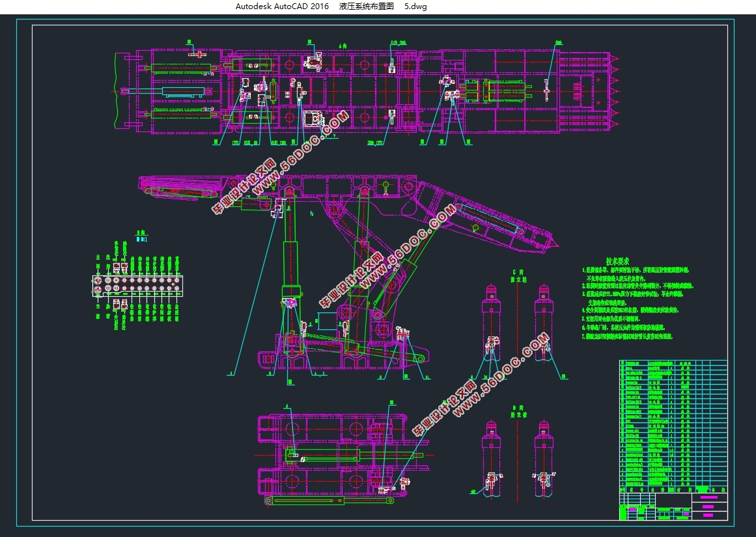Select the parts list table above title block
The height and width of the screenshot is (537, 756).
click(673, 423)
